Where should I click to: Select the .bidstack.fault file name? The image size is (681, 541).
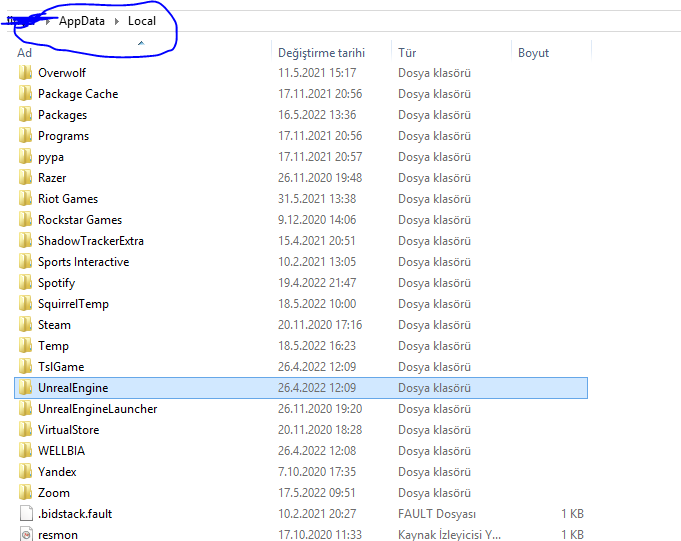tap(75, 513)
